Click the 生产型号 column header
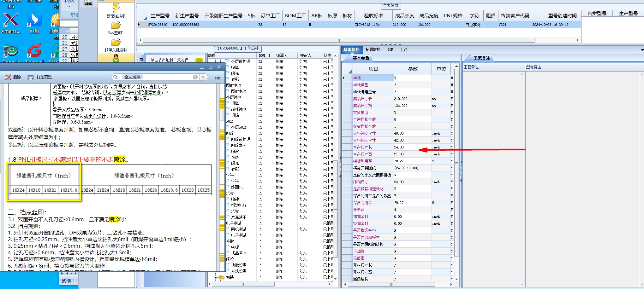The height and width of the screenshot is (289, 644). 160,16
